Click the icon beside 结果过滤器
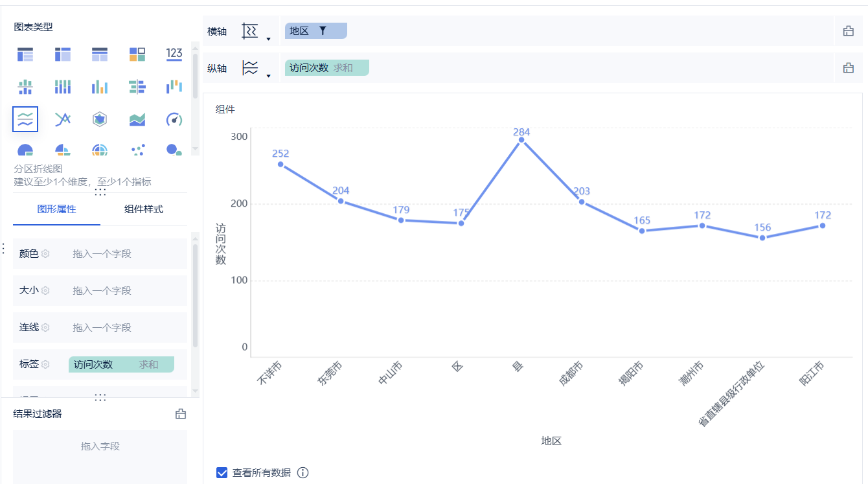The image size is (868, 484). point(181,413)
